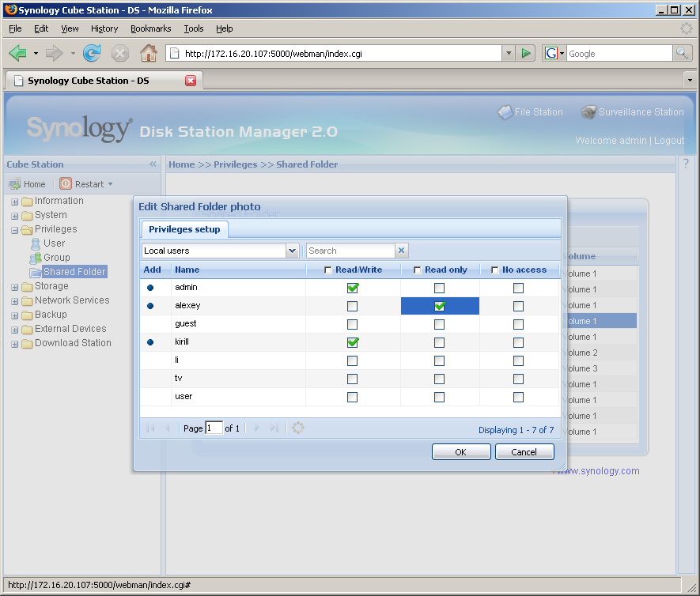Screen dimensions: 700x596
Task: Click the Privileges breadcrumb link
Action: coord(235,164)
